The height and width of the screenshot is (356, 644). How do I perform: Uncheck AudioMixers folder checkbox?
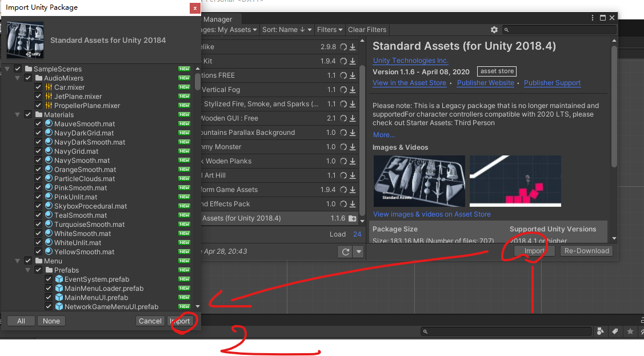(x=28, y=78)
